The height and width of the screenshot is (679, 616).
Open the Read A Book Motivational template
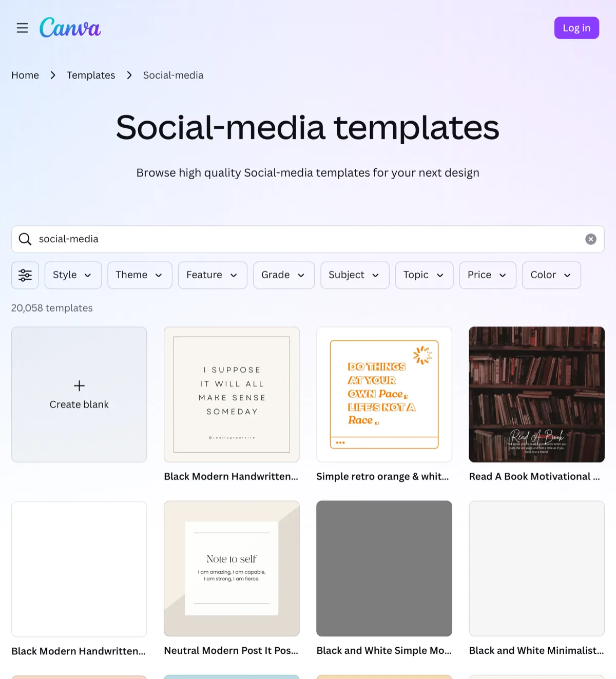pyautogui.click(x=536, y=394)
